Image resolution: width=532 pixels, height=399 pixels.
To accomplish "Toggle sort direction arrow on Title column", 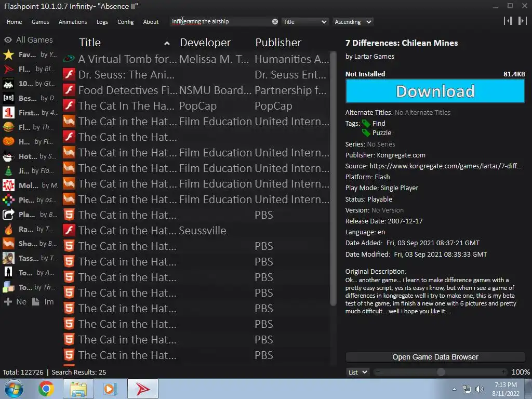I will point(167,43).
